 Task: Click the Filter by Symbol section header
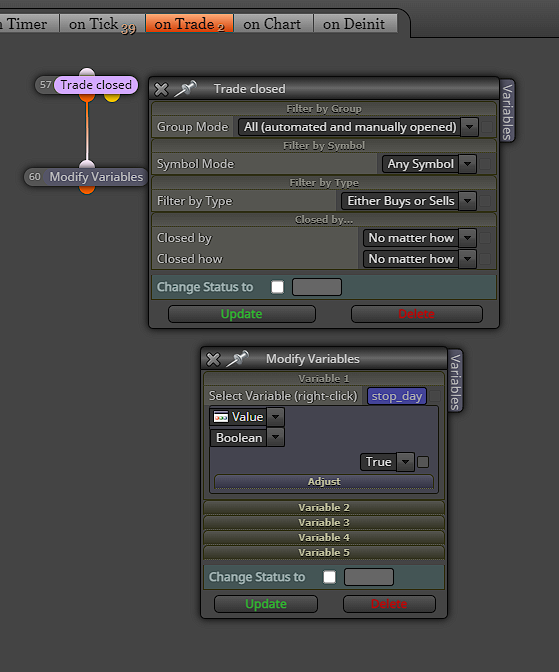point(324,146)
